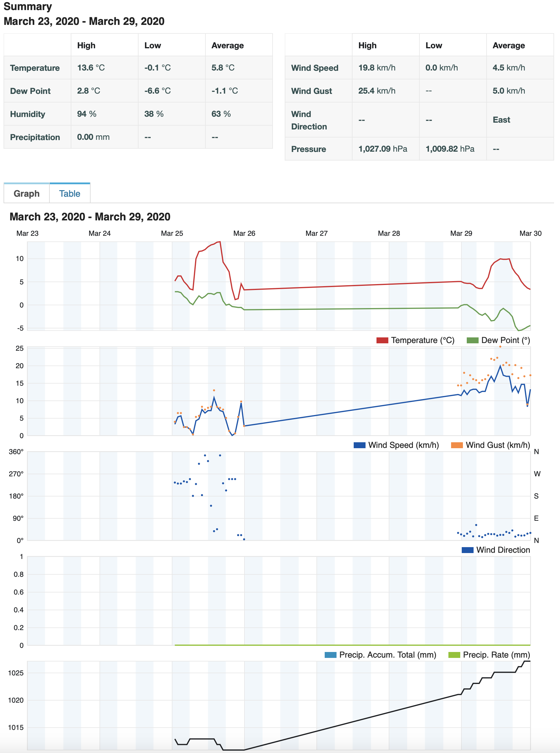Click the Wind Gust high value 25.4 km/h

coord(376,91)
